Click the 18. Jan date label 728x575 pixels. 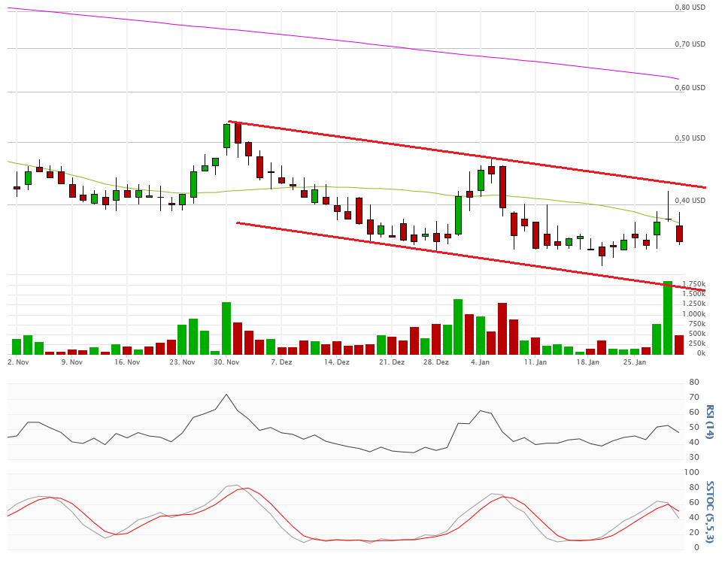click(x=588, y=362)
